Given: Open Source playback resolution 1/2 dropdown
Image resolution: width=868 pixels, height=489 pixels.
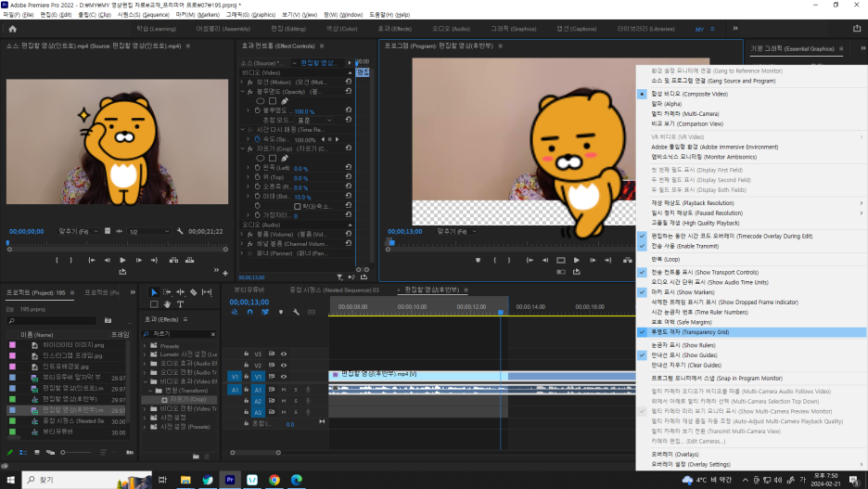Looking at the screenshot, I should 148,231.
